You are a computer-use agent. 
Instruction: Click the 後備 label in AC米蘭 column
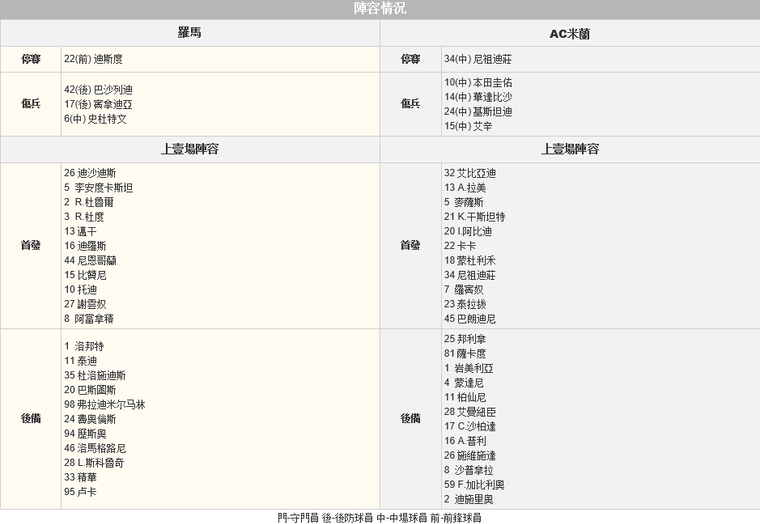(x=410, y=418)
